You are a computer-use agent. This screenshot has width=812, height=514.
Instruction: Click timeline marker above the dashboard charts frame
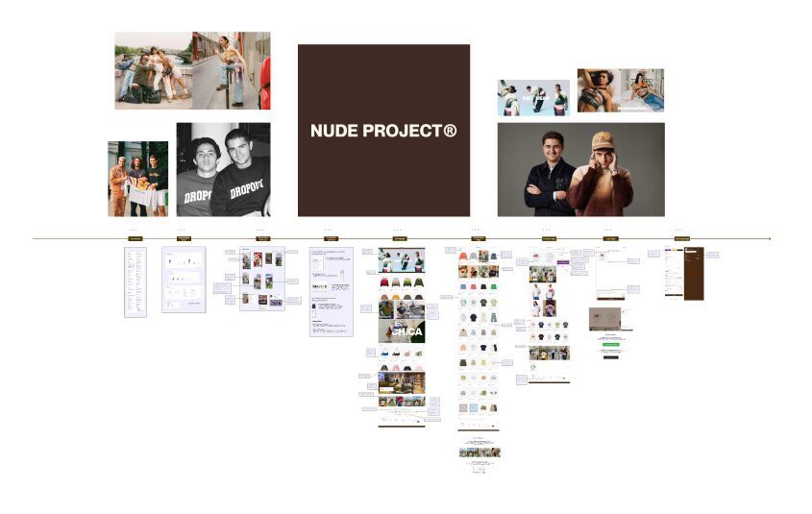(x=184, y=238)
